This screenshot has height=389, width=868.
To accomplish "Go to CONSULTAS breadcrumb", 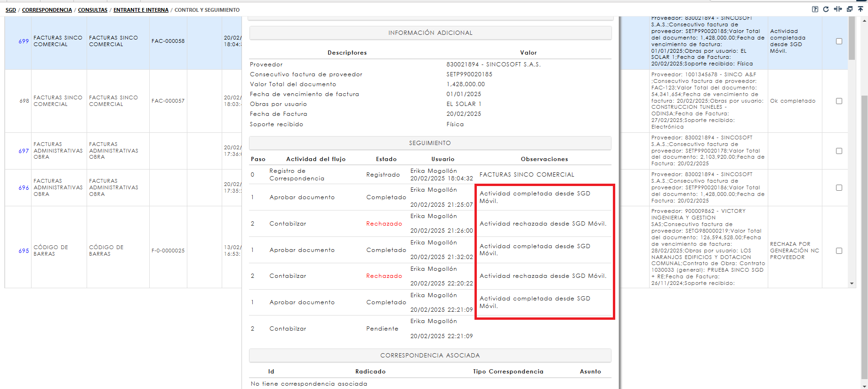I will click(93, 10).
